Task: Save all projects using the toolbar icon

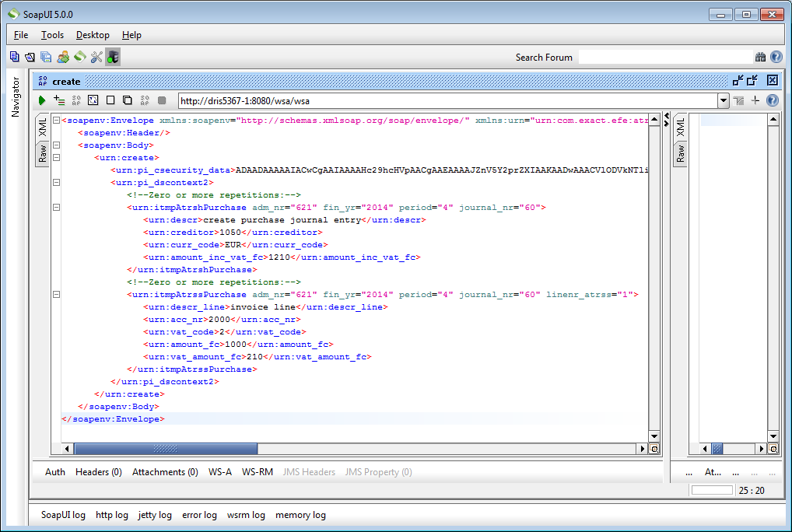Action: pos(46,57)
